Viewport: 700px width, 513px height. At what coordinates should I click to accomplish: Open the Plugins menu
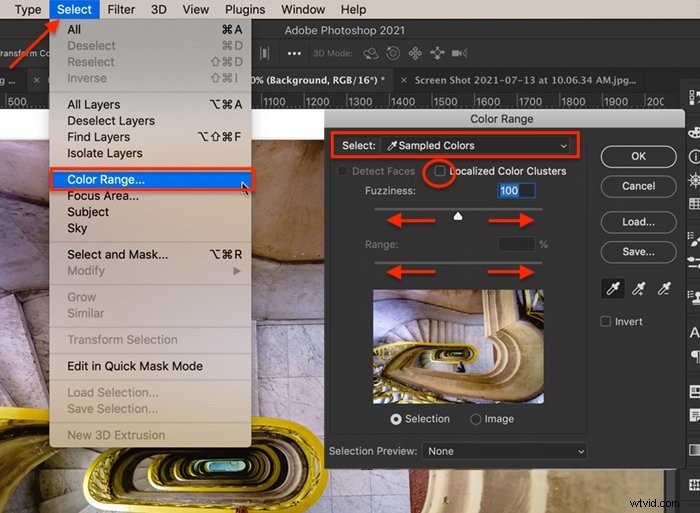pyautogui.click(x=245, y=9)
